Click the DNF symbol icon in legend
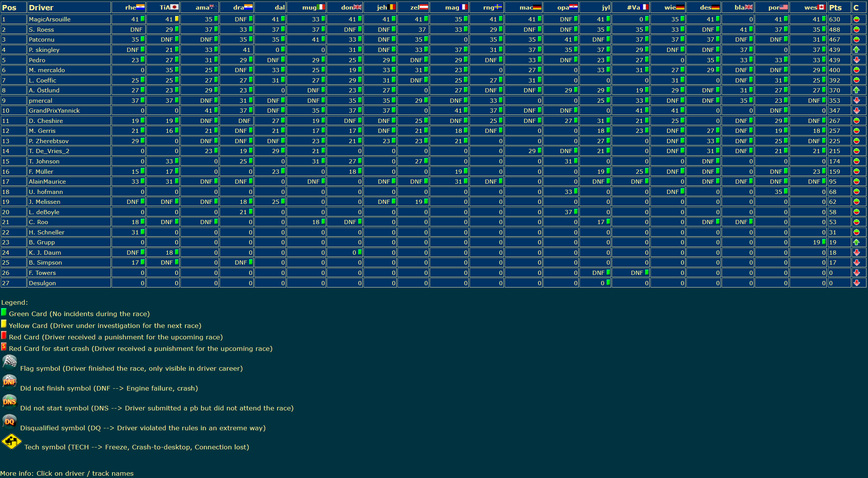 [10, 382]
